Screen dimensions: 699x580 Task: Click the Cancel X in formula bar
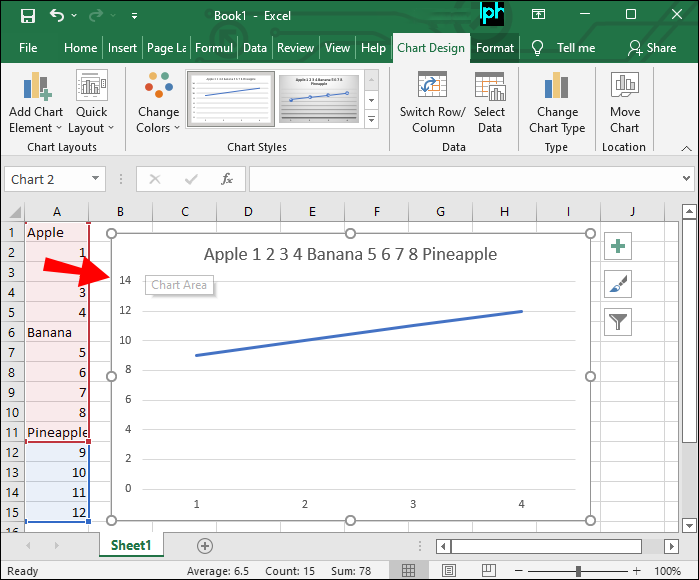pos(155,179)
